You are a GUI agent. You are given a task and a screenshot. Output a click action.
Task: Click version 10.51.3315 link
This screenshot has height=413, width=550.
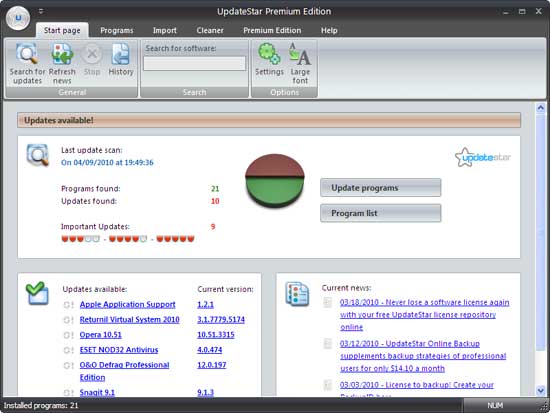tap(215, 335)
